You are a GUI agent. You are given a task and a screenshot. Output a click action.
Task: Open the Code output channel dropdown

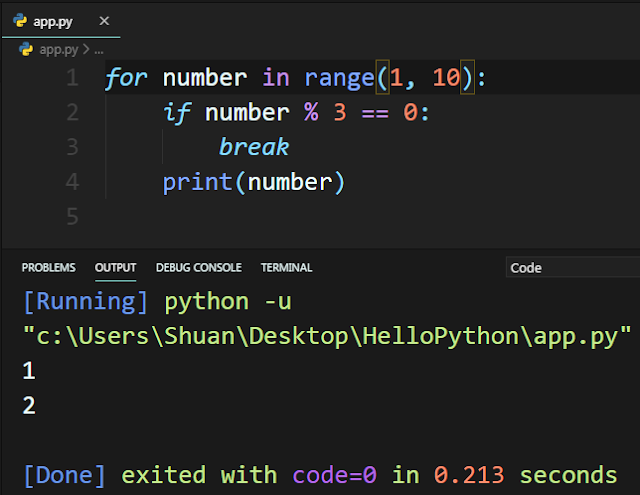573,267
